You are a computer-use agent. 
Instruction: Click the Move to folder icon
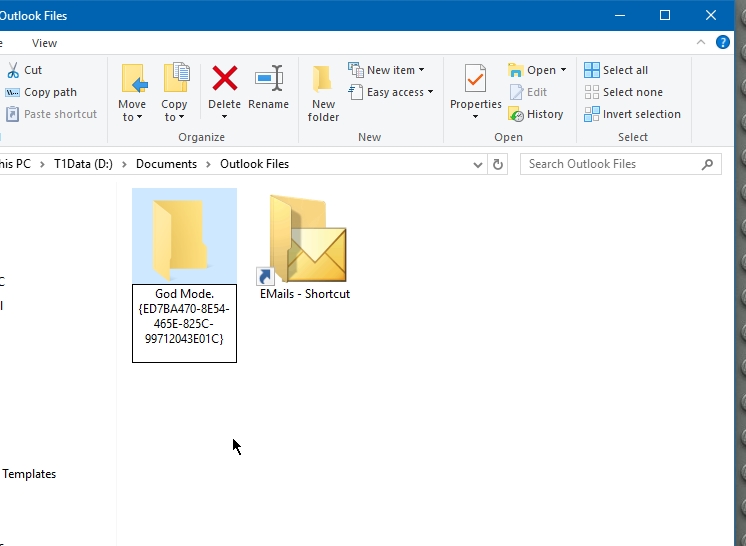[132, 79]
